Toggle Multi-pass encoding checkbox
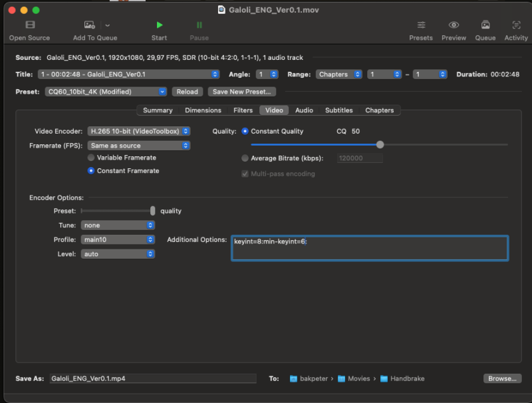532x403 pixels. point(245,174)
